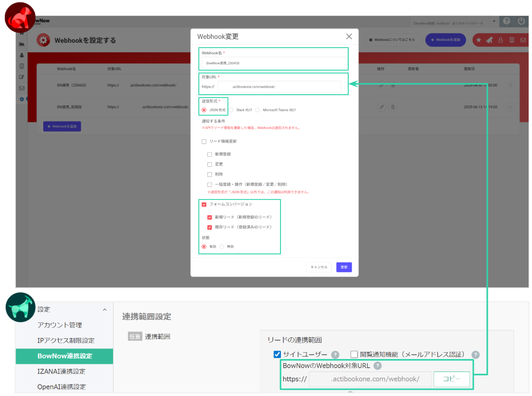The height and width of the screenshot is (396, 532).
Task: Select アカウント管理 in settings menu
Action: [60, 325]
